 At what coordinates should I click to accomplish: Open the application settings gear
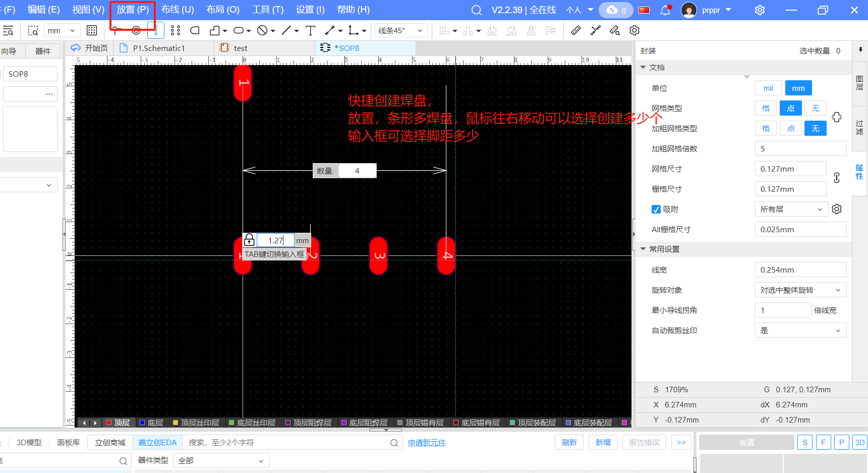[760, 10]
